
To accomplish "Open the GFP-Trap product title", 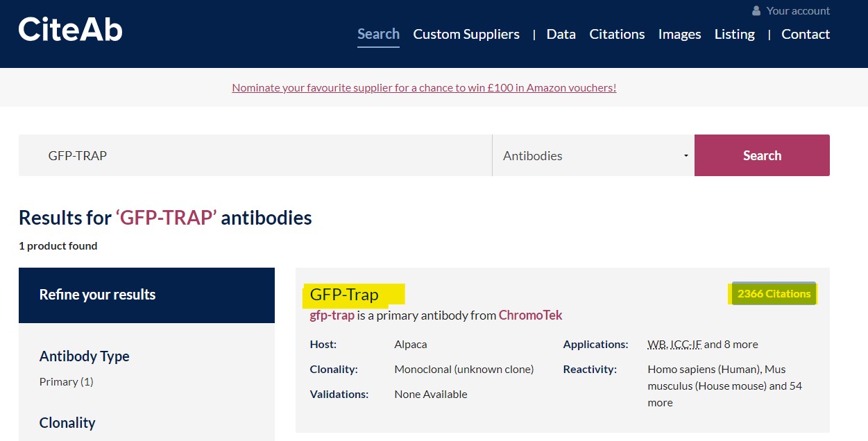I will click(344, 294).
